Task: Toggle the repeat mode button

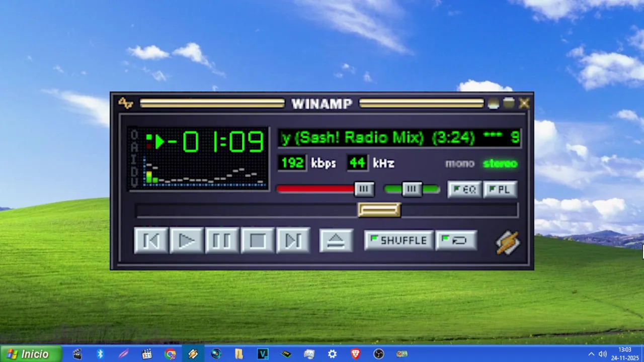Action: pos(456,241)
